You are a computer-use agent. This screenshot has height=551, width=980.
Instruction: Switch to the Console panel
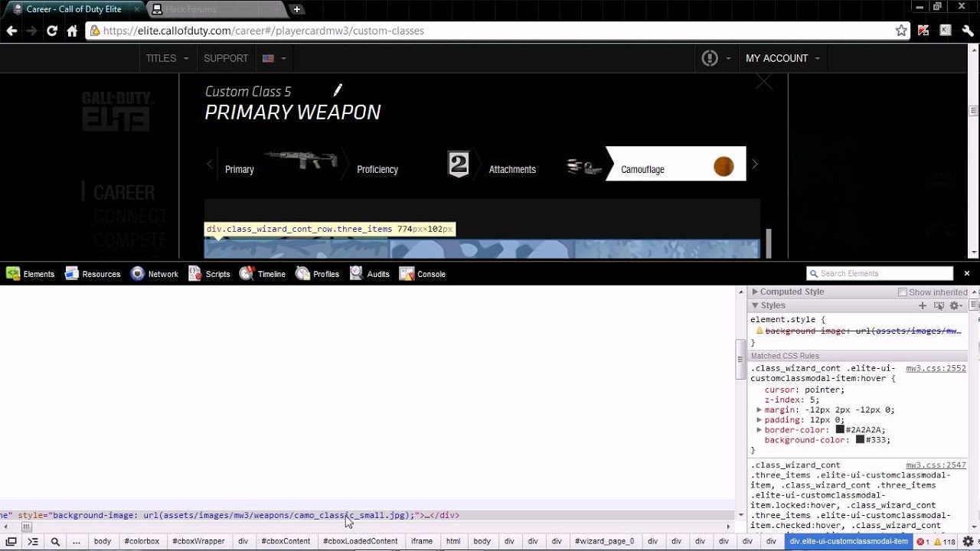(x=423, y=274)
